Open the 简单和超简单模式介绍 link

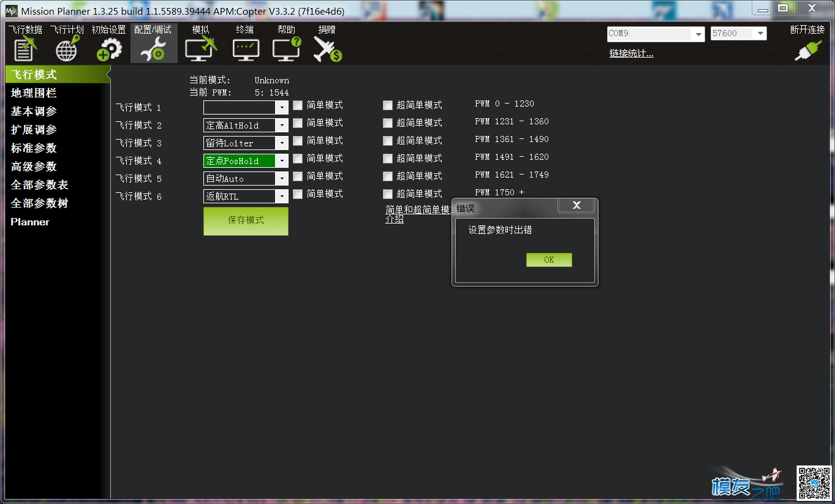pos(417,214)
